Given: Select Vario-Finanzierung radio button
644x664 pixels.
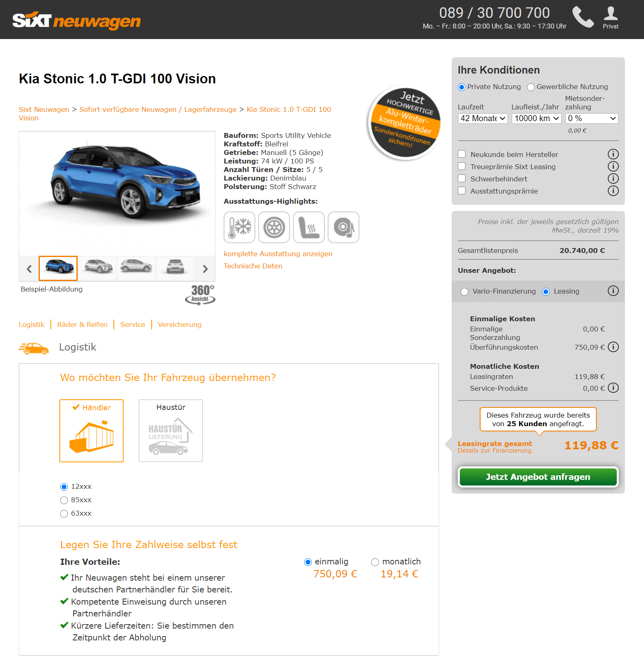Looking at the screenshot, I should pos(464,292).
